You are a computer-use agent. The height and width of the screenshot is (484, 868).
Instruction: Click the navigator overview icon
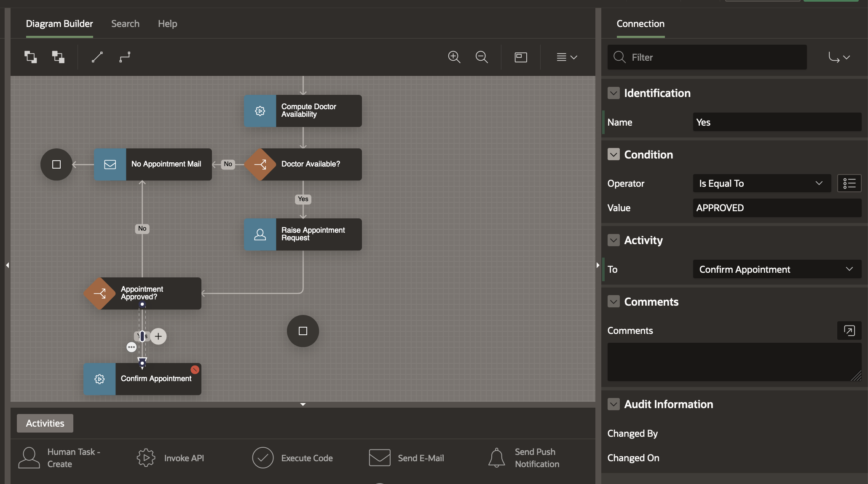[x=521, y=57]
